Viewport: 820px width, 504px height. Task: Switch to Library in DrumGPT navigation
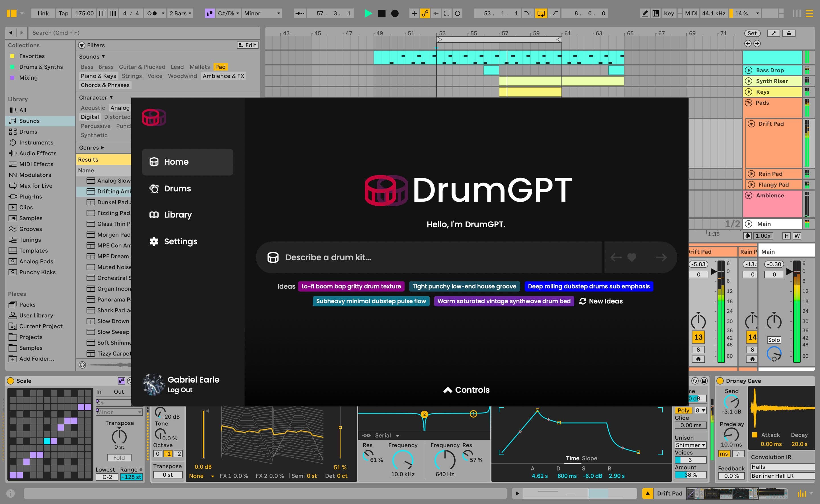click(177, 215)
